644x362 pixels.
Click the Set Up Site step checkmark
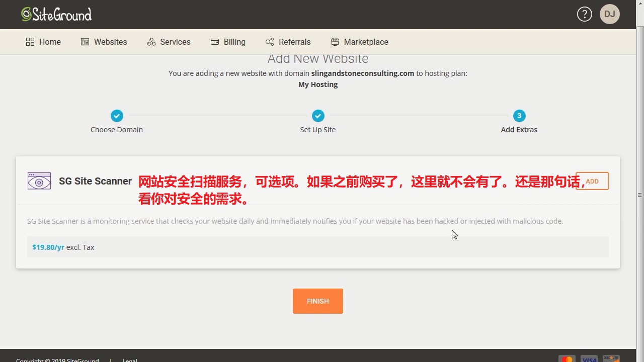click(318, 116)
